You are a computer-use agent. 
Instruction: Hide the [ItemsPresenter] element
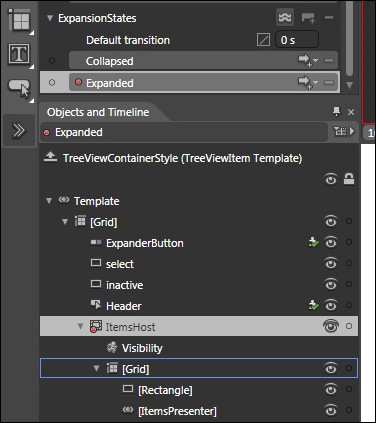tap(331, 410)
